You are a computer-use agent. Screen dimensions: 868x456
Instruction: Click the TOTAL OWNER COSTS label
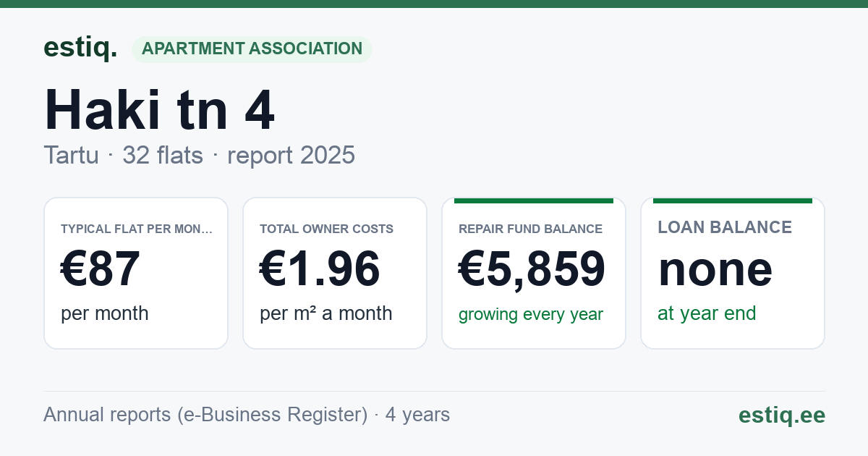327,229
